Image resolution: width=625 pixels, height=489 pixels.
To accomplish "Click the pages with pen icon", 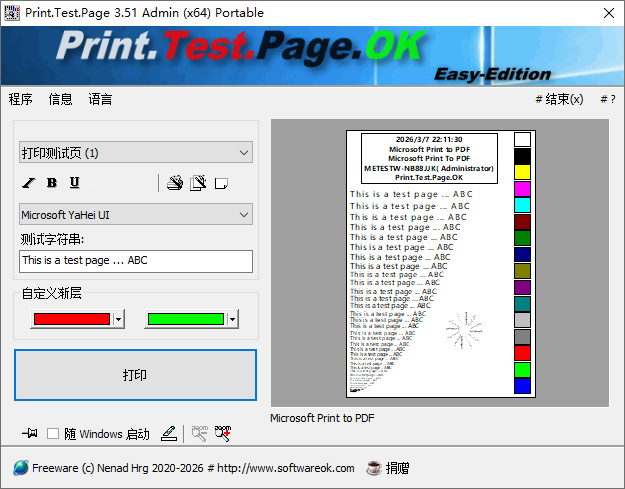I will 198,183.
